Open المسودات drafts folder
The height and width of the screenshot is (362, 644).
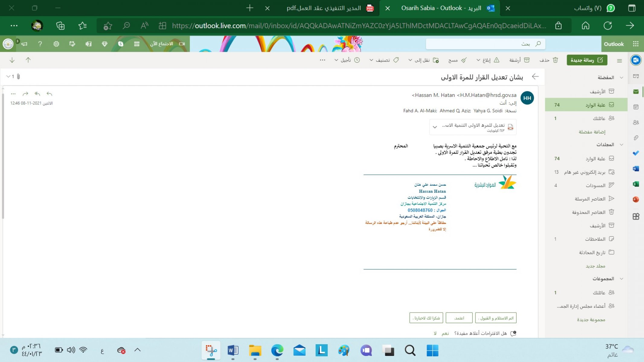586,185
